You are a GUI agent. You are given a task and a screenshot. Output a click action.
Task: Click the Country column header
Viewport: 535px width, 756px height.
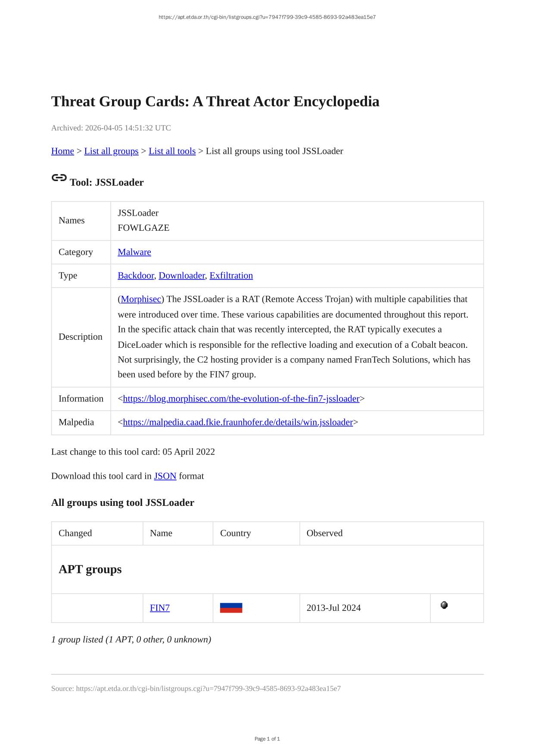tap(235, 533)
